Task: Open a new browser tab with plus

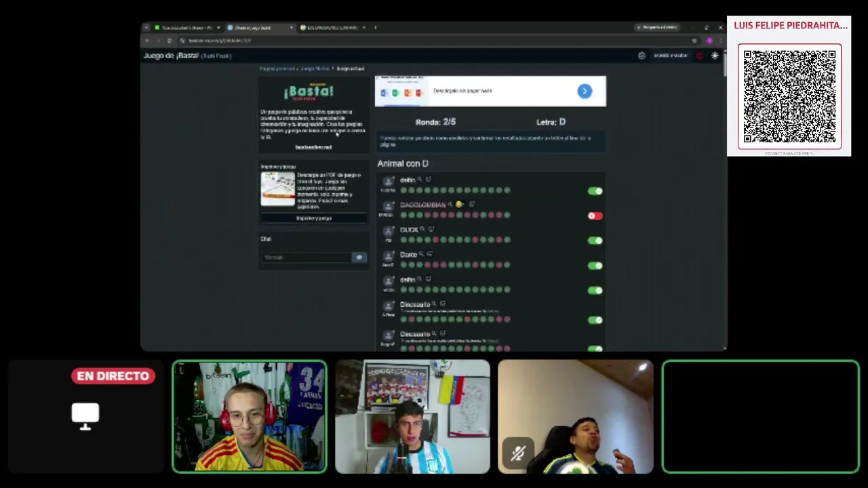Action: (x=375, y=28)
